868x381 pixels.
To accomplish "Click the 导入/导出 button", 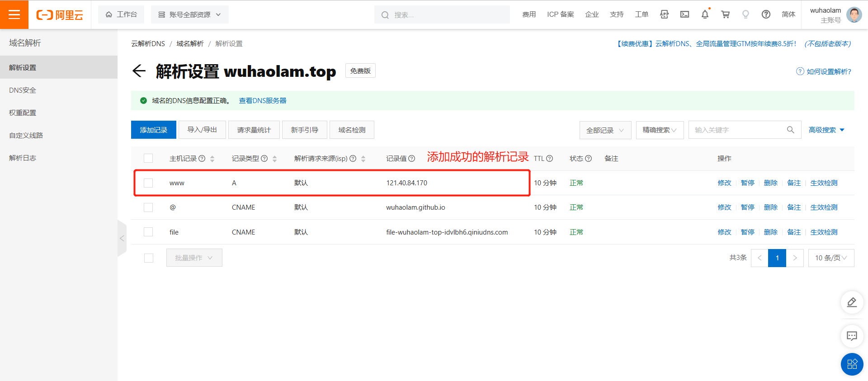I will (202, 130).
